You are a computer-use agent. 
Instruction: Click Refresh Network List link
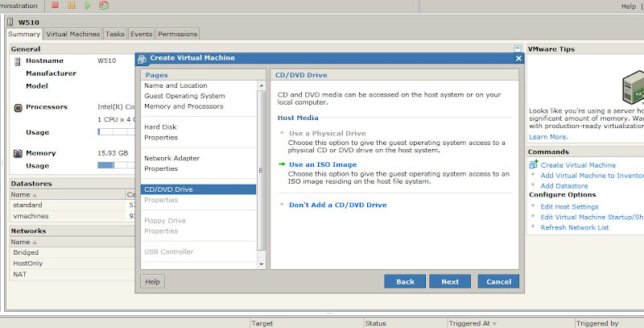click(575, 227)
